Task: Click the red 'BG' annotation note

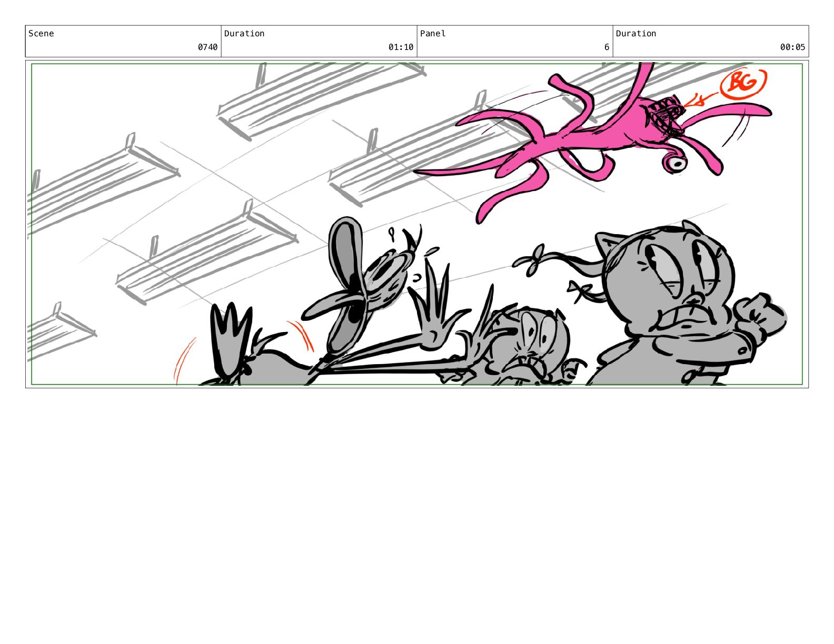Action: 743,83
